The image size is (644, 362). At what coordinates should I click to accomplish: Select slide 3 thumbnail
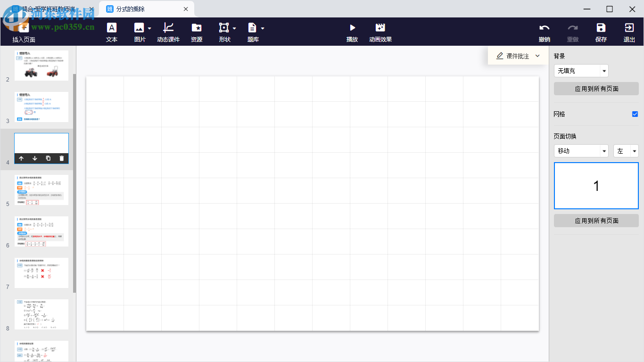[x=41, y=107]
